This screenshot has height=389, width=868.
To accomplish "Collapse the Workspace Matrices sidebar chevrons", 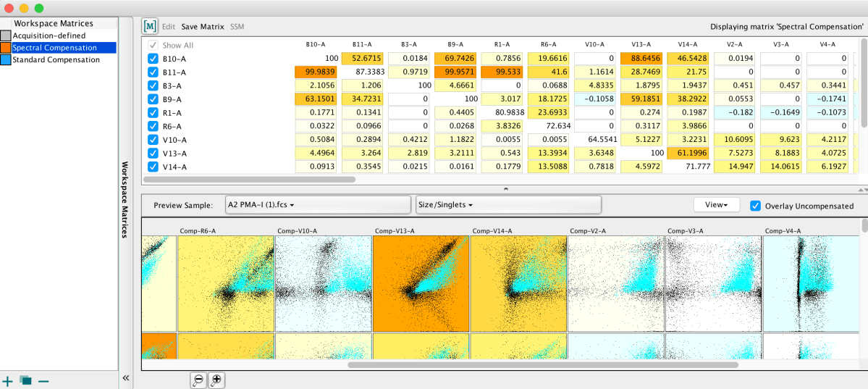I will tap(126, 378).
